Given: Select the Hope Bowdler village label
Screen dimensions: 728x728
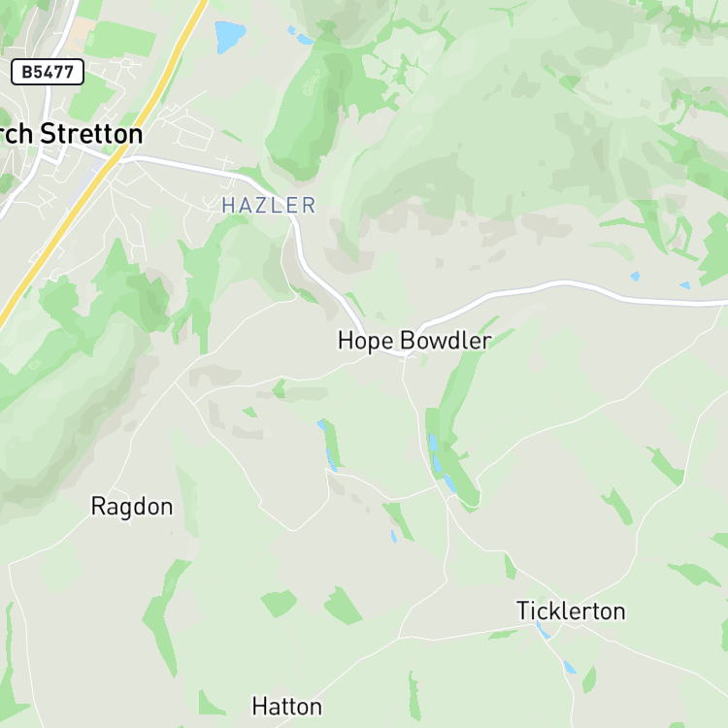Looking at the screenshot, I should tap(414, 341).
